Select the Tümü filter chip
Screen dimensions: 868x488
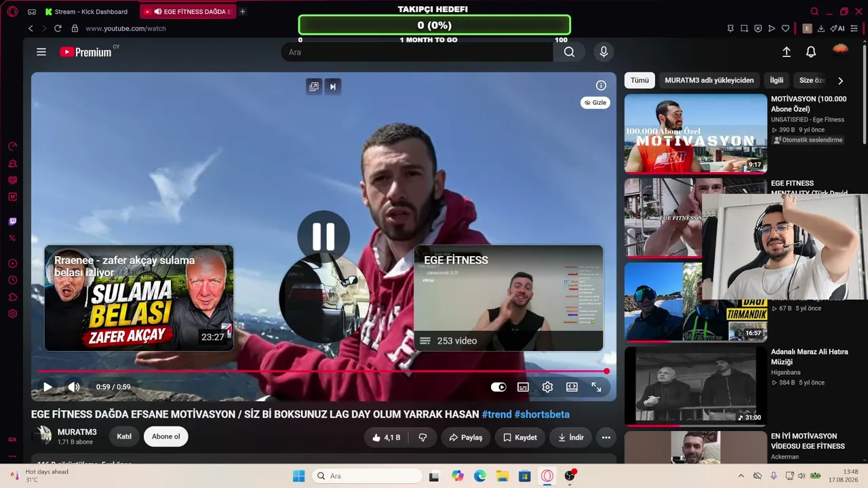[639, 80]
